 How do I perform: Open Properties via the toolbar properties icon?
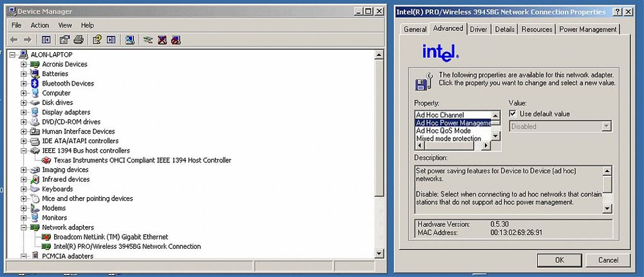(64, 40)
